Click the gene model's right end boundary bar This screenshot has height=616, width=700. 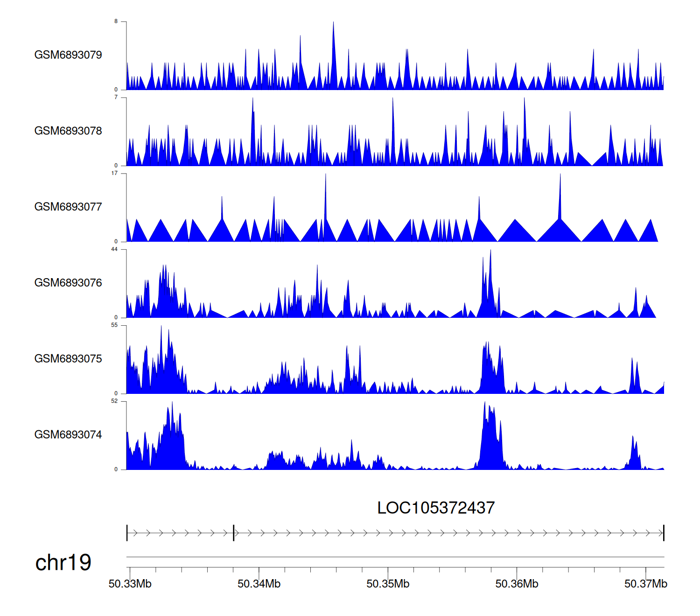664,533
